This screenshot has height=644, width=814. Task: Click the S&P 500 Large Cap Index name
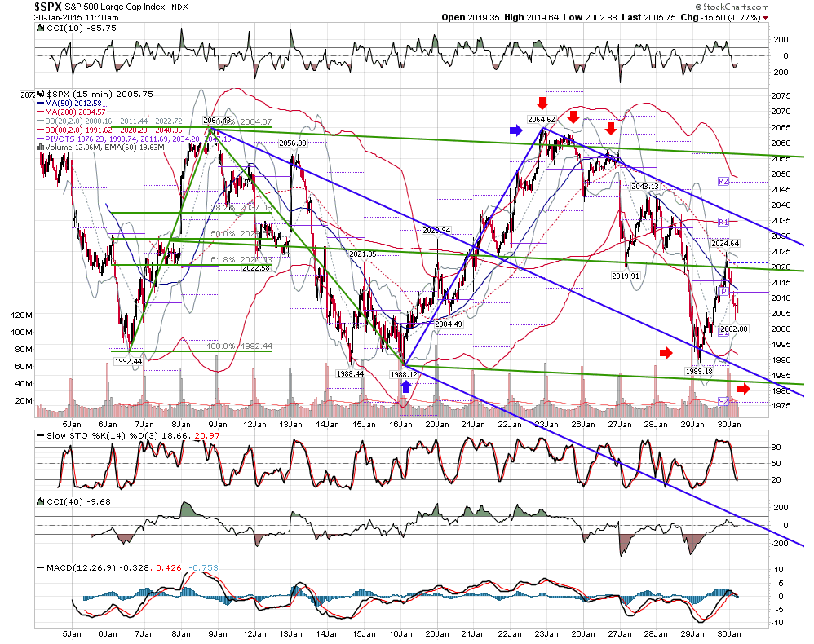coord(116,7)
